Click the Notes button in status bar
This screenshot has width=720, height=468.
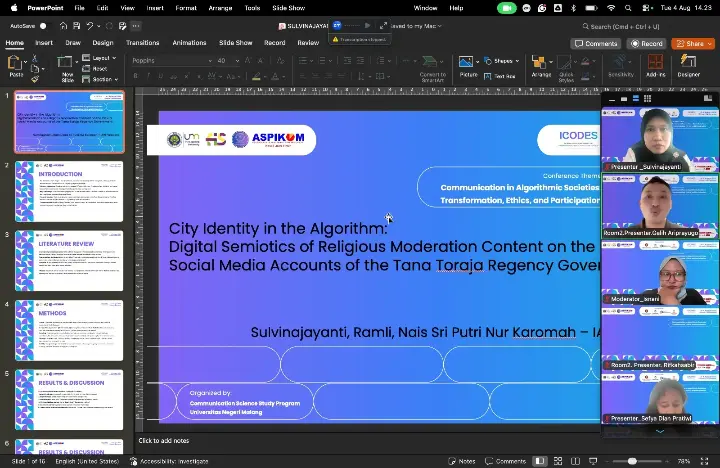462,461
